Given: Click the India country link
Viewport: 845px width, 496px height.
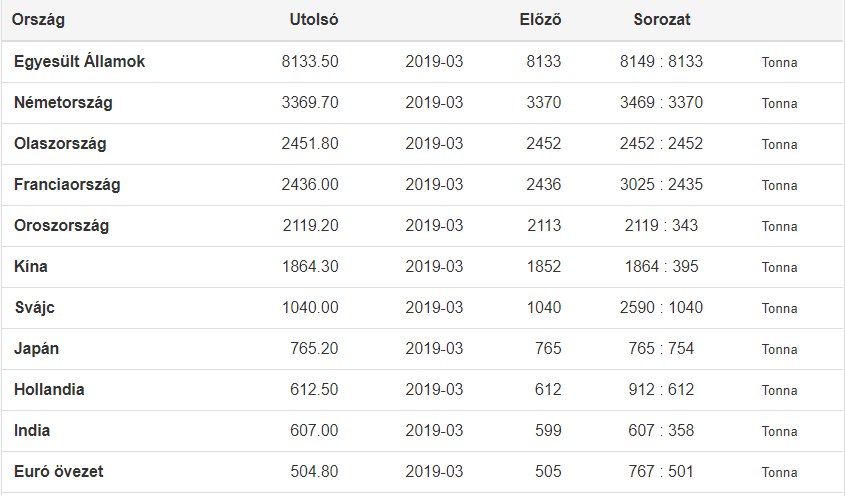Looking at the screenshot, I should coord(32,431).
